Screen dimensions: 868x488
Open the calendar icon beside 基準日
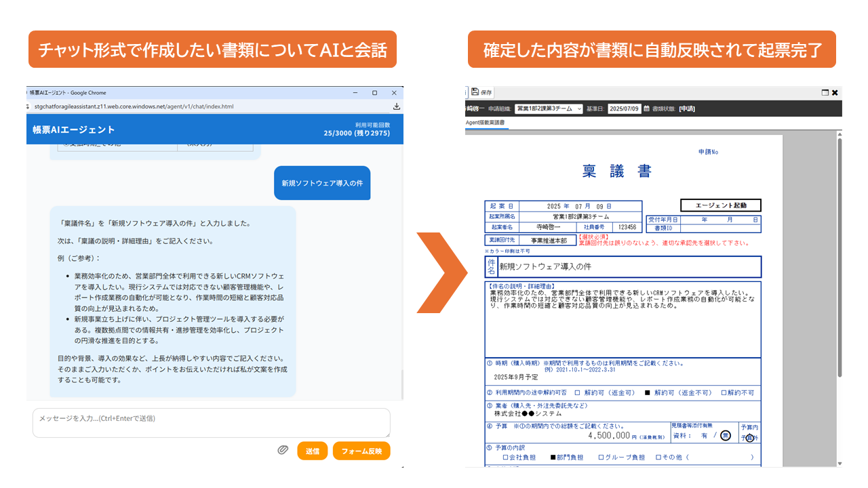click(646, 108)
